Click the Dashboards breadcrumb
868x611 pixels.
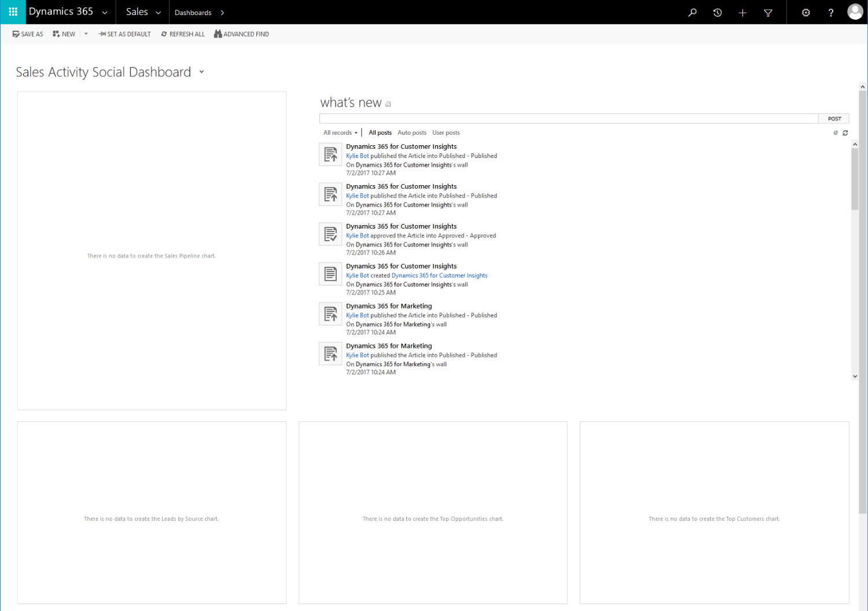193,13
